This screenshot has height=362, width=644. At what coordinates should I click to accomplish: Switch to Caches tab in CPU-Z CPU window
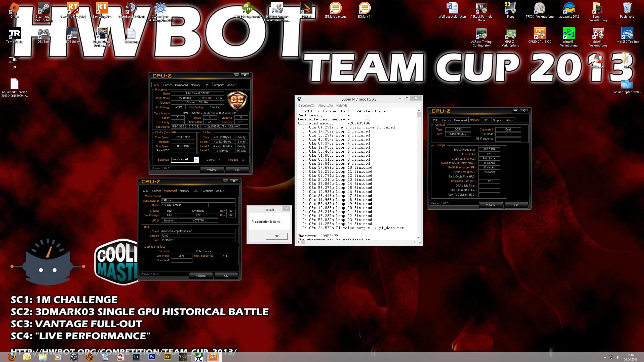click(x=168, y=85)
